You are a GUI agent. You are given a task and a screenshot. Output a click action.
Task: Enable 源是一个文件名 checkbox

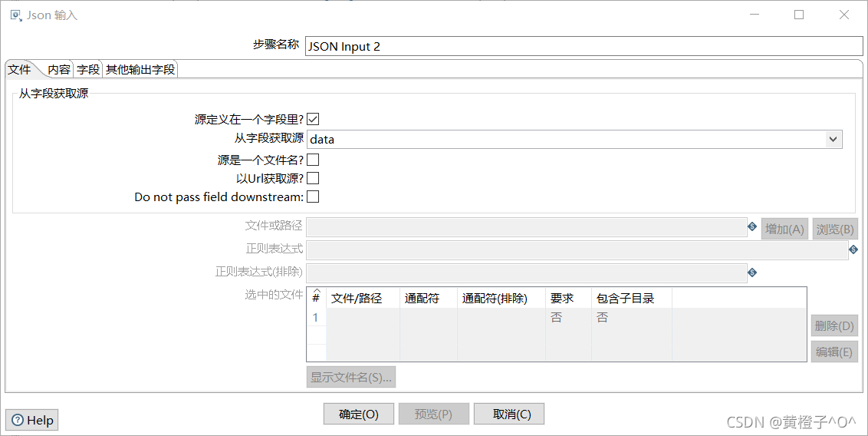pos(313,160)
